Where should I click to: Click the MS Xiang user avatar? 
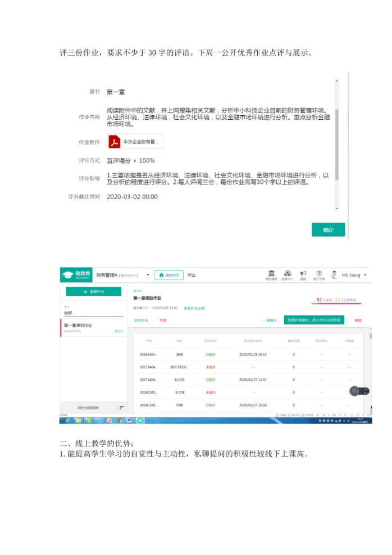point(335,275)
